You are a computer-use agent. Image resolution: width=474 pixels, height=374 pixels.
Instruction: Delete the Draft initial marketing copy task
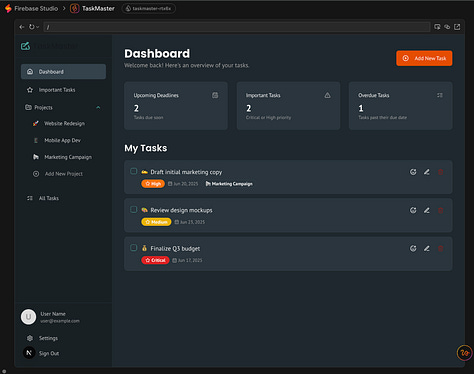point(440,172)
